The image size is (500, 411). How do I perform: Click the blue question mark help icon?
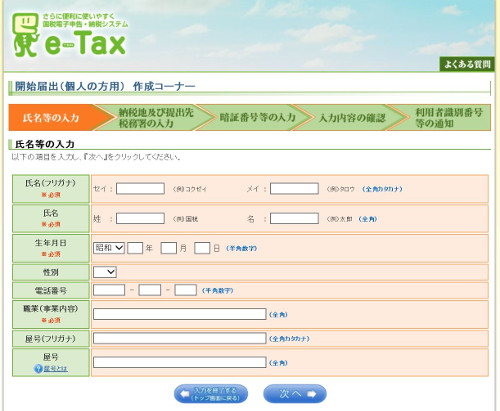tap(38, 368)
